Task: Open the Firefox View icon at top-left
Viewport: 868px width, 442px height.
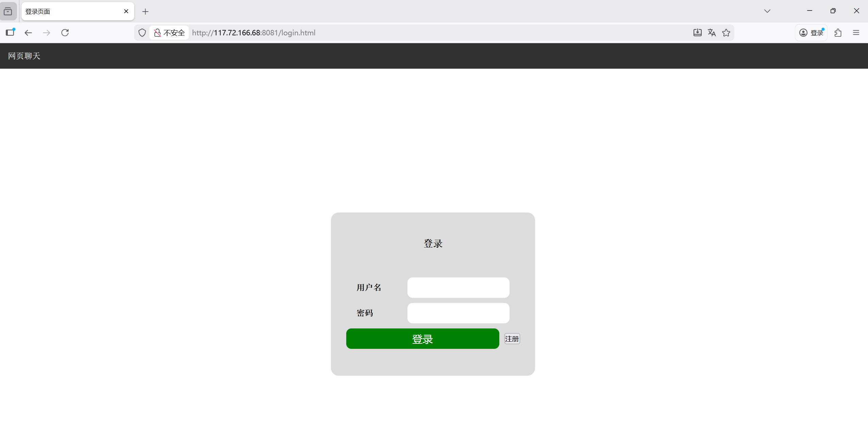Action: click(8, 12)
